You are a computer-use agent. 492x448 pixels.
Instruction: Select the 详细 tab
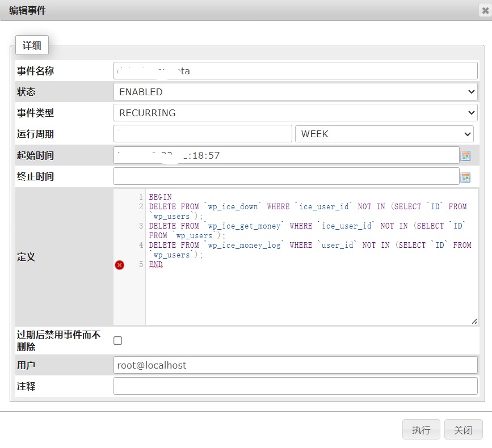[32, 45]
